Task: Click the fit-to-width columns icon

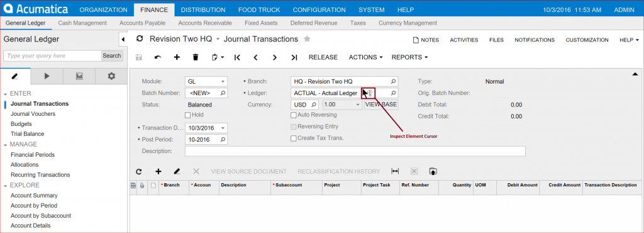Action: tap(395, 171)
